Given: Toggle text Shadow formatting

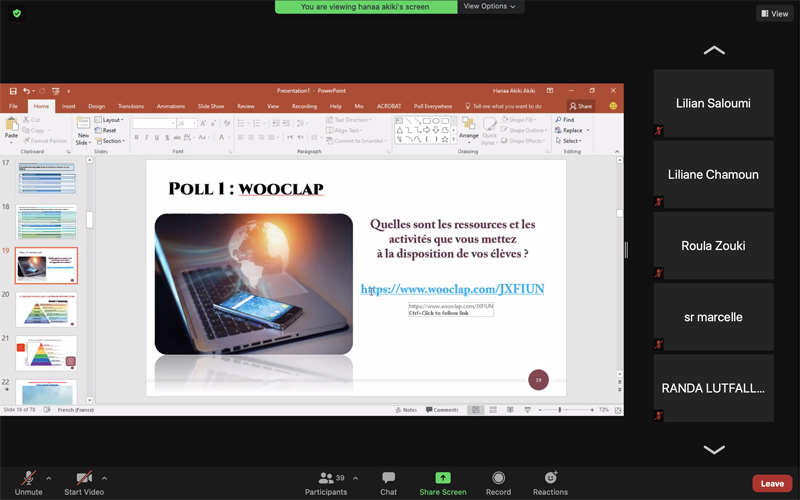Looking at the screenshot, I should pos(167,137).
